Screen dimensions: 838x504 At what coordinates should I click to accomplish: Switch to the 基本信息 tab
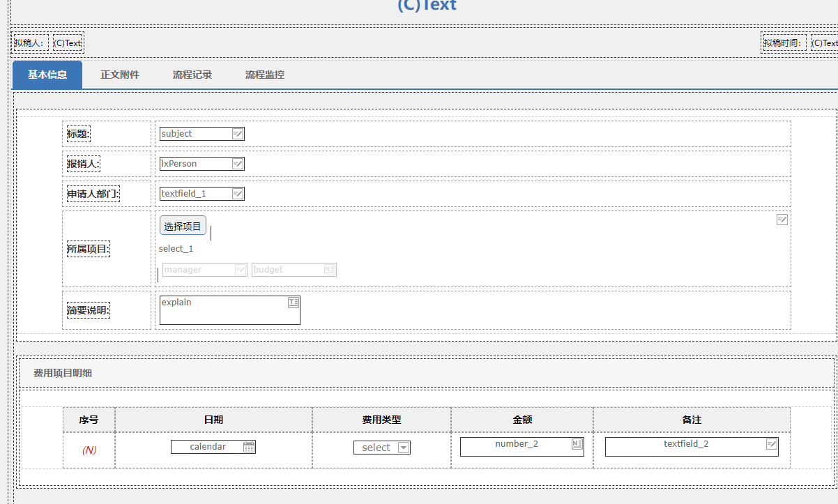[47, 75]
